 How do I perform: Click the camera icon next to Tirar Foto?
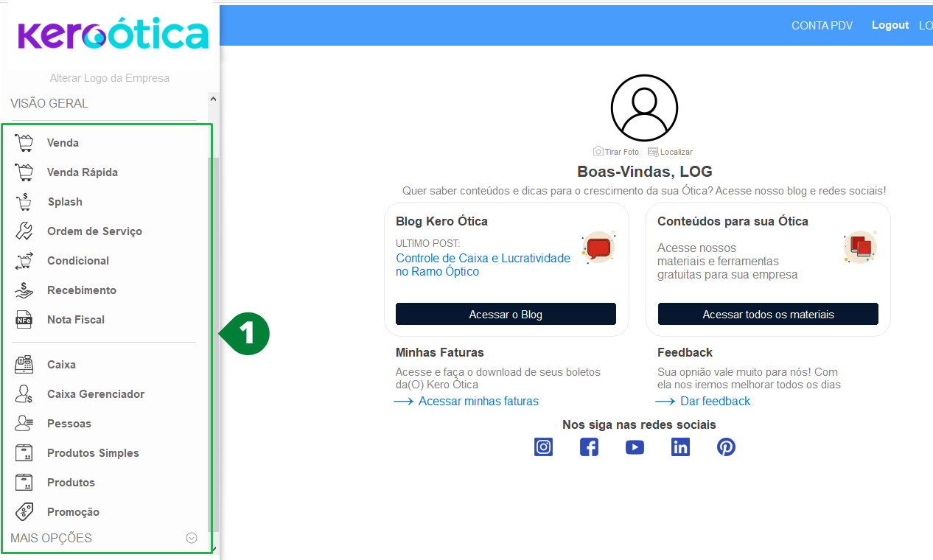coord(598,151)
